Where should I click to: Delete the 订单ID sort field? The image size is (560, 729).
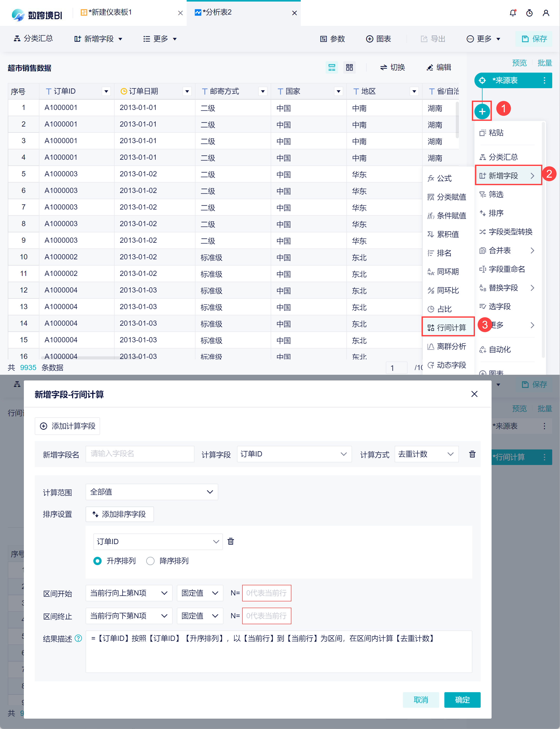click(231, 541)
